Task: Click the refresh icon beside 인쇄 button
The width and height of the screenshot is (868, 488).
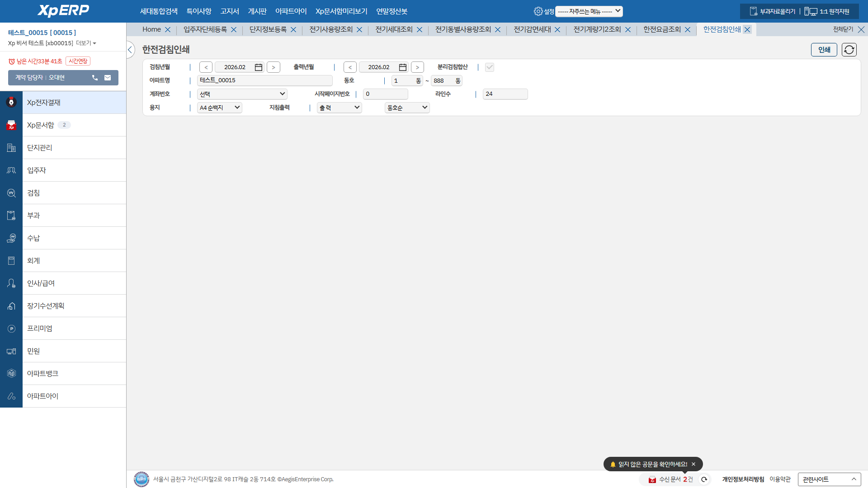Action: (x=849, y=50)
